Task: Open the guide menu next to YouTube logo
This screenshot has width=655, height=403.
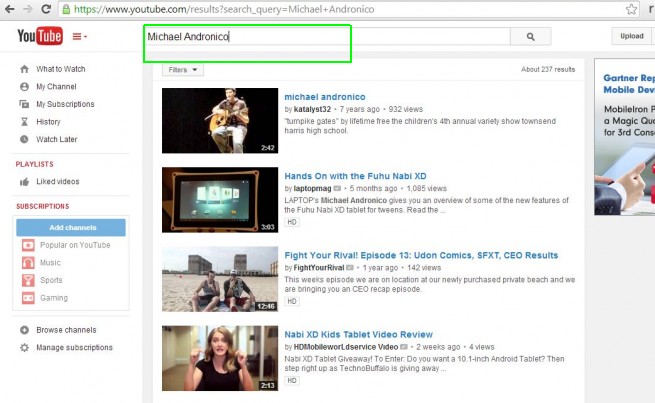Action: (x=79, y=37)
